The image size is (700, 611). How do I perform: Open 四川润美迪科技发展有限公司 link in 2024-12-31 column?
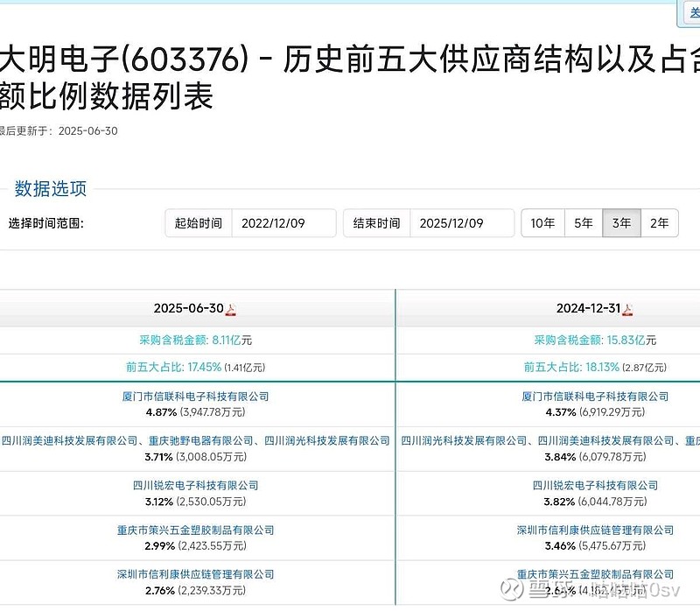point(605,441)
